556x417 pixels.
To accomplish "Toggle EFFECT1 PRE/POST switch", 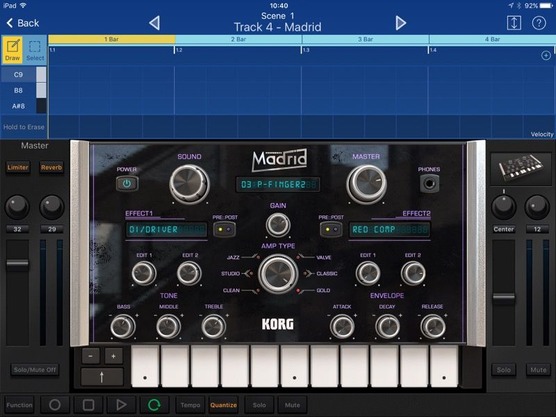I will 224,229.
